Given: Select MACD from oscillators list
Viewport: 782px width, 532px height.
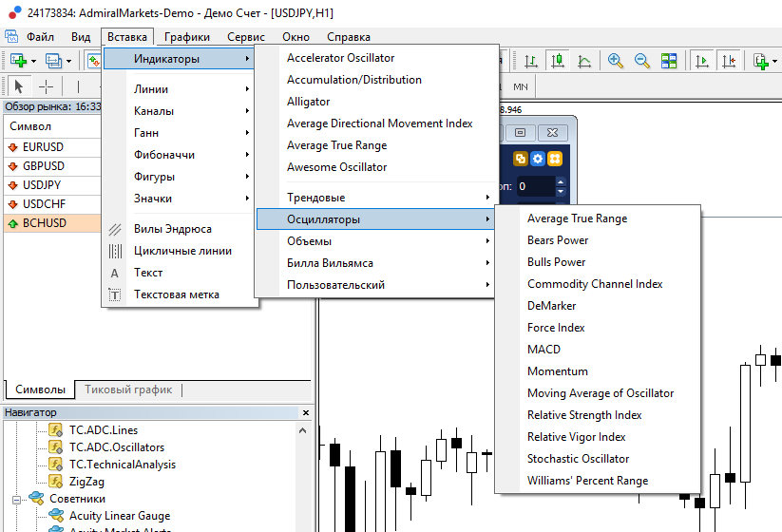Looking at the screenshot, I should [x=544, y=350].
